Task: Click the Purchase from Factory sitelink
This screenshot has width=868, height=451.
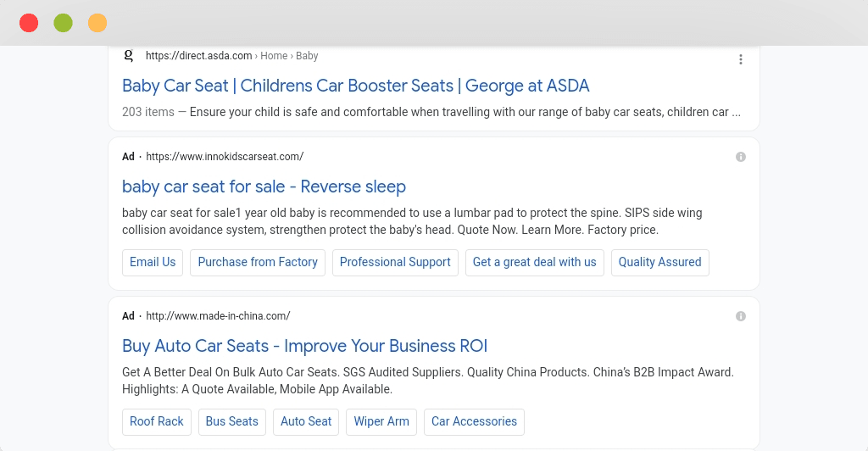Action: click(258, 262)
